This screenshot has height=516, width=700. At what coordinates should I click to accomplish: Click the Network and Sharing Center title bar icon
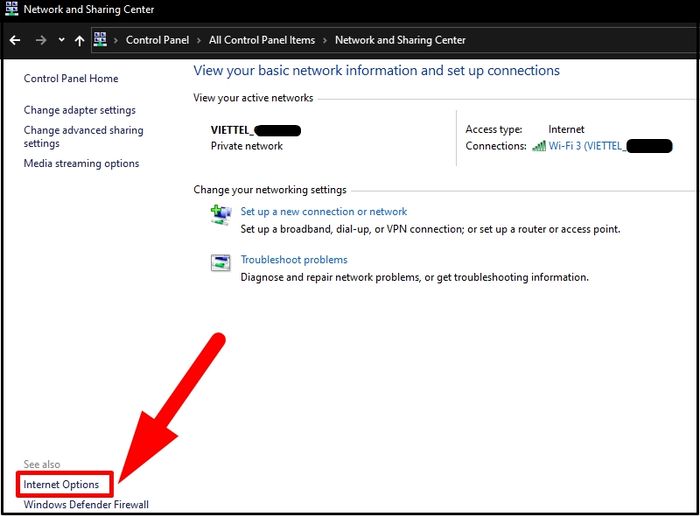coord(12,8)
